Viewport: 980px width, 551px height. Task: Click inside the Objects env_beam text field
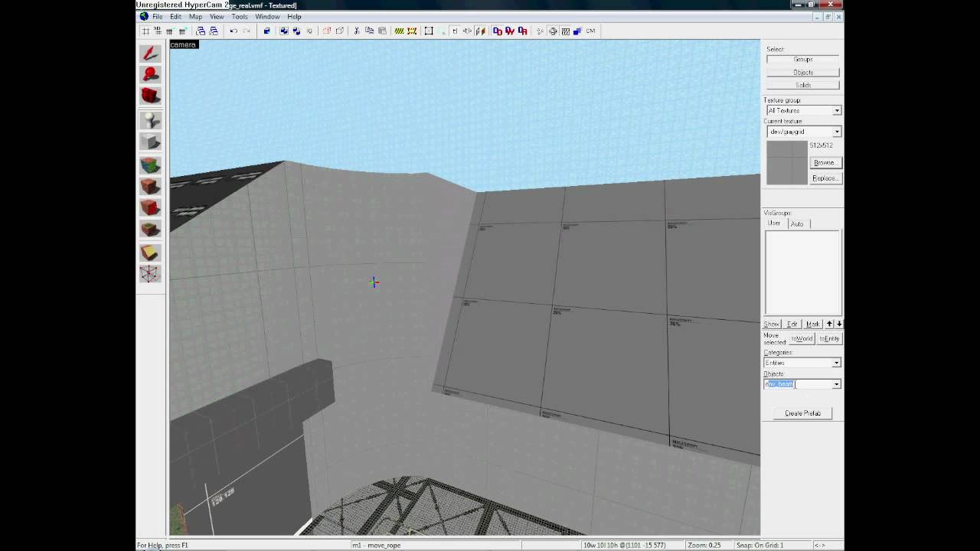point(799,384)
